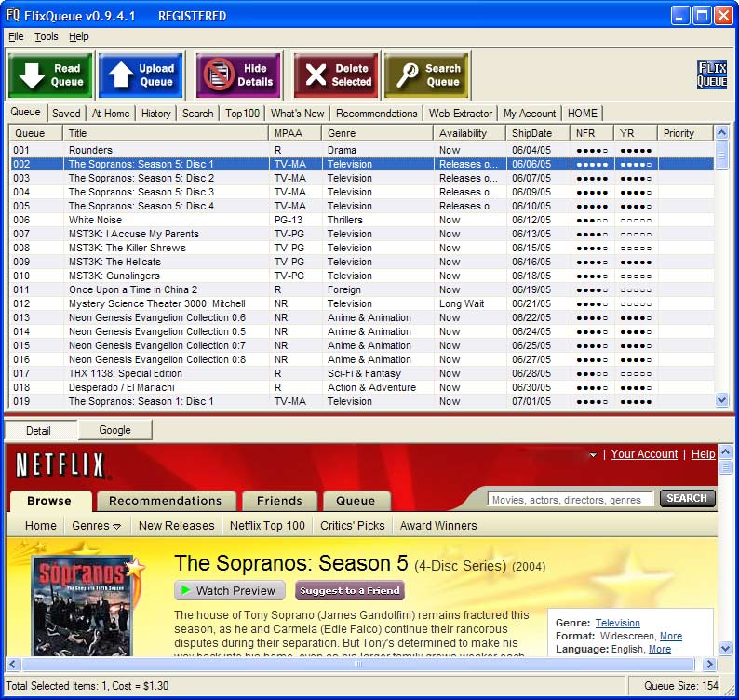Click the Netflix search input field
Image resolution: width=739 pixels, height=700 pixels.
coord(570,500)
